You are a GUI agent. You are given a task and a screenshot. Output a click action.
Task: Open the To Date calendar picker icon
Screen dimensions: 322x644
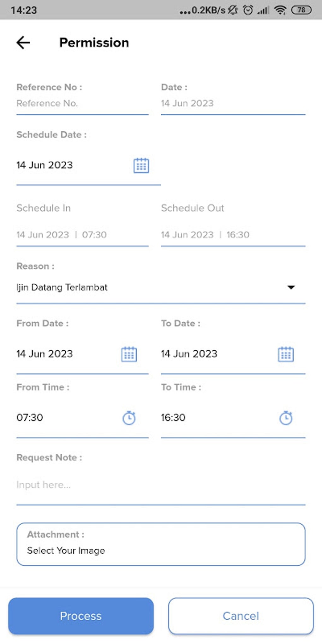click(x=286, y=354)
